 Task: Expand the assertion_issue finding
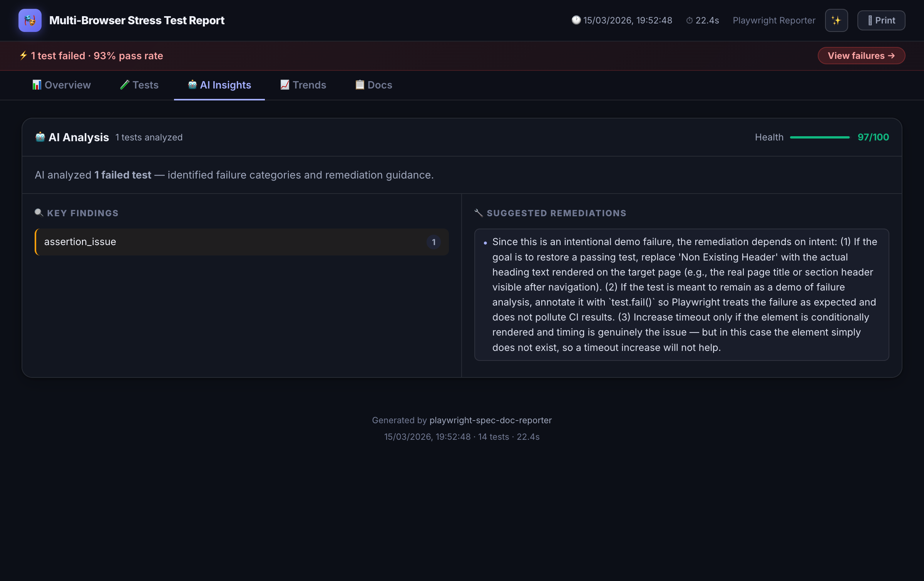point(242,242)
